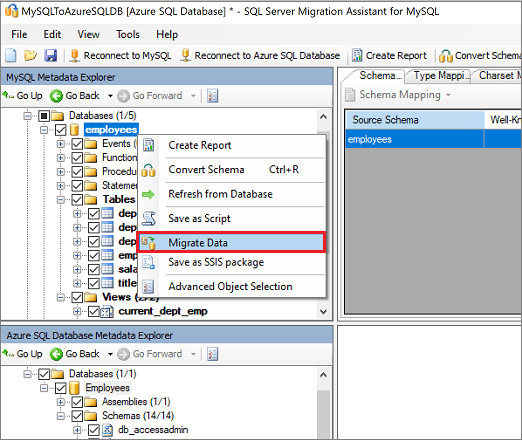Click Azure explorer scrollbar up arrow
This screenshot has width=522, height=440.
coord(323,375)
